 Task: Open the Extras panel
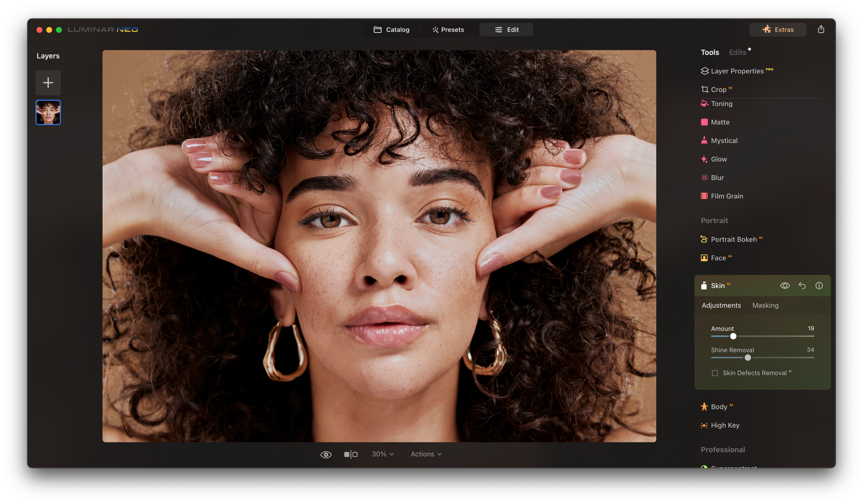click(x=777, y=29)
